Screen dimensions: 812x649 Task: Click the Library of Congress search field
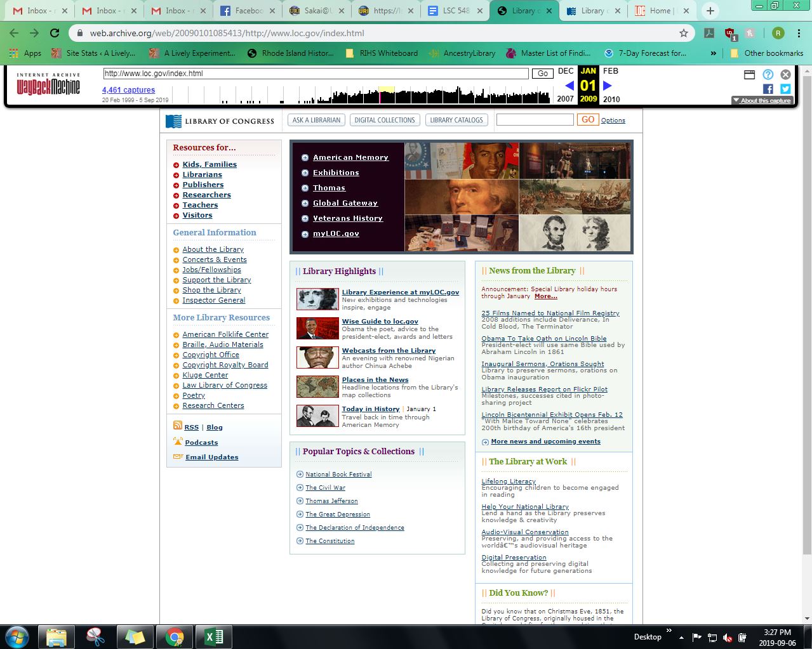coord(535,119)
